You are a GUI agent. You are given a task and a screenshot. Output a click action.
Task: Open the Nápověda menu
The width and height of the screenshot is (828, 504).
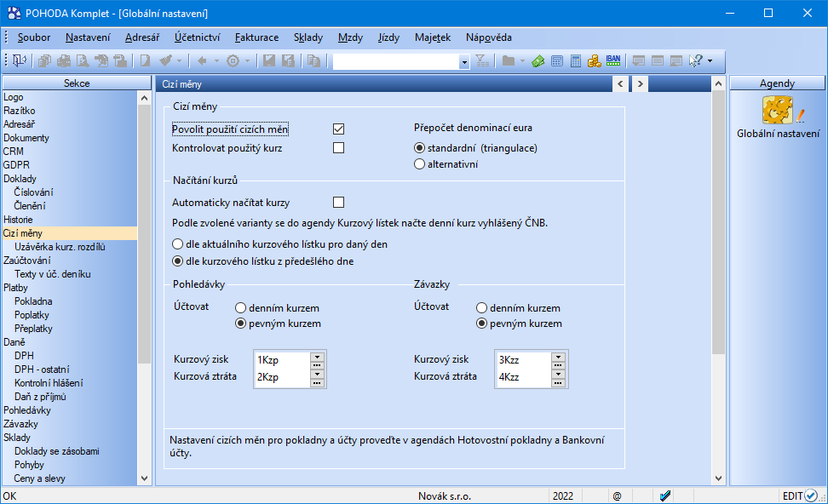(488, 37)
